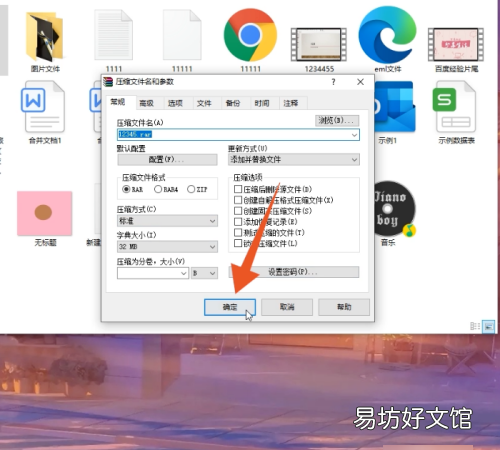Viewport: 500px width, 450px height.
Task: Click the 帮助 button
Action: (344, 307)
